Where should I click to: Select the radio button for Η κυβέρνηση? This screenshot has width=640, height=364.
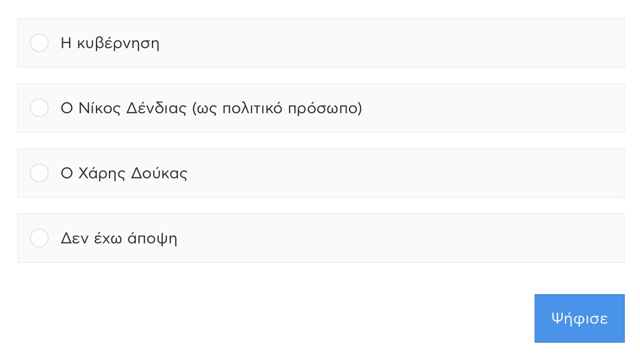click(39, 43)
